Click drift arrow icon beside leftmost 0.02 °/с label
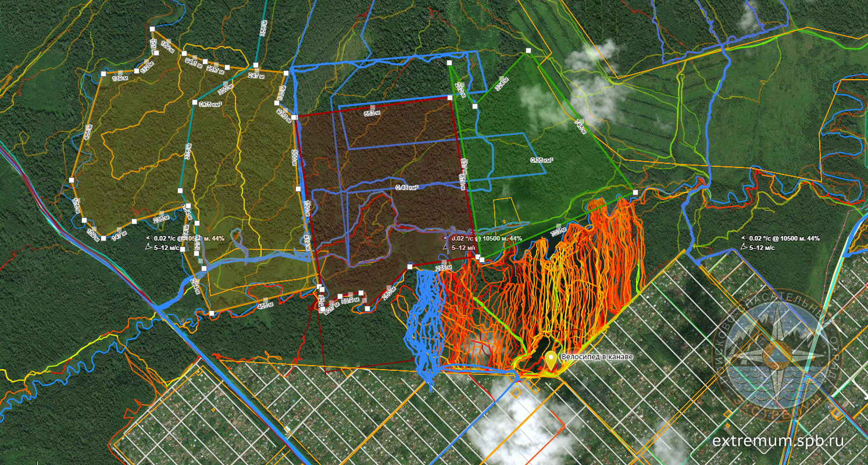Screen dimensions: 868x465 (148, 238)
